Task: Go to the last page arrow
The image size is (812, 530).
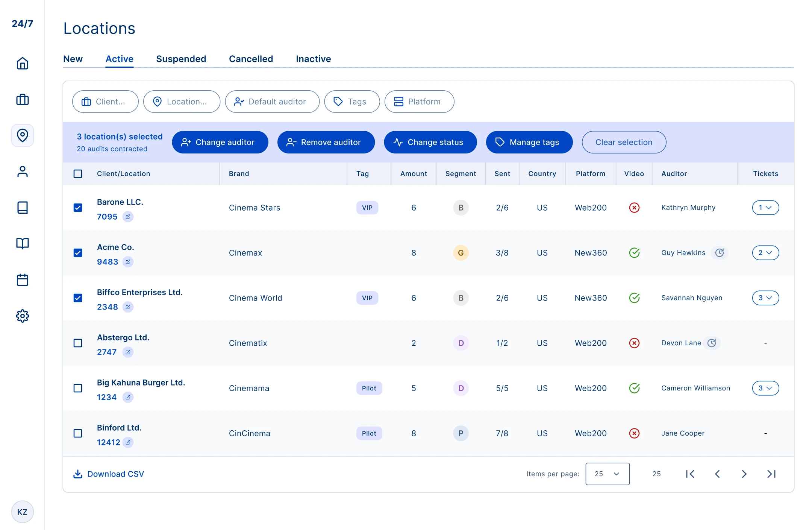Action: (771, 474)
